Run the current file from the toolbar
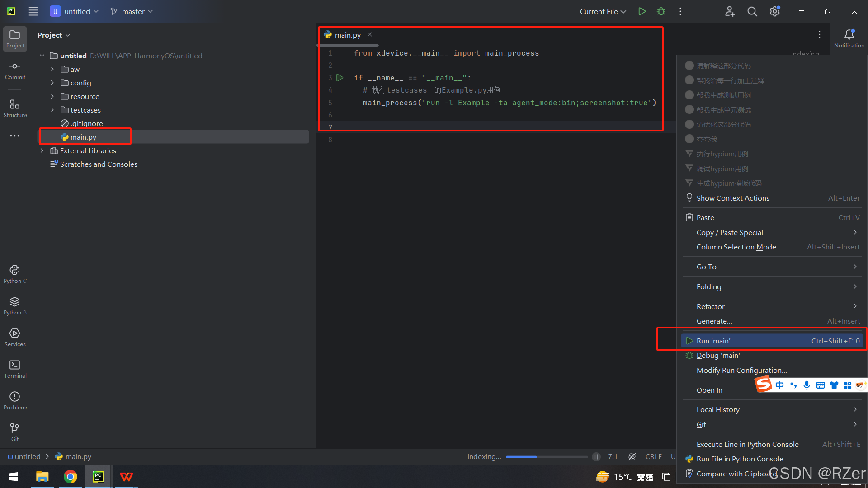The height and width of the screenshot is (488, 868). 642,11
